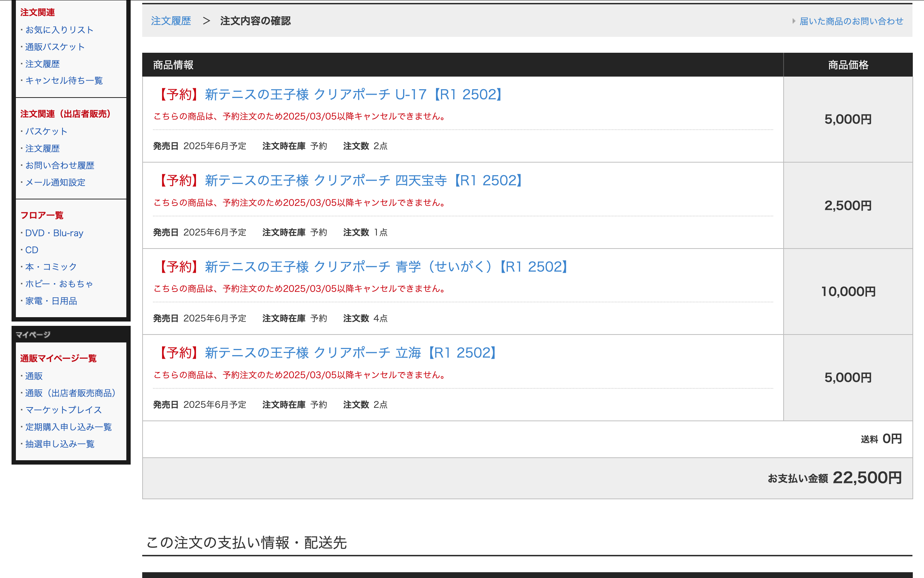This screenshot has width=924, height=578.
Task: Go to 家電・日用品 floor
Action: pyautogui.click(x=51, y=301)
